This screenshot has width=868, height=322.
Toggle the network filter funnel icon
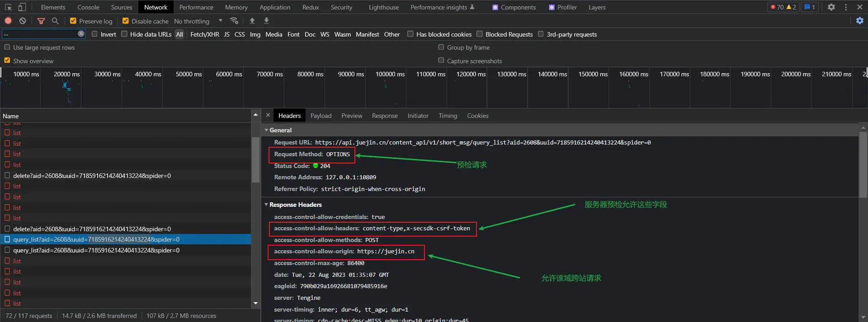(x=41, y=21)
